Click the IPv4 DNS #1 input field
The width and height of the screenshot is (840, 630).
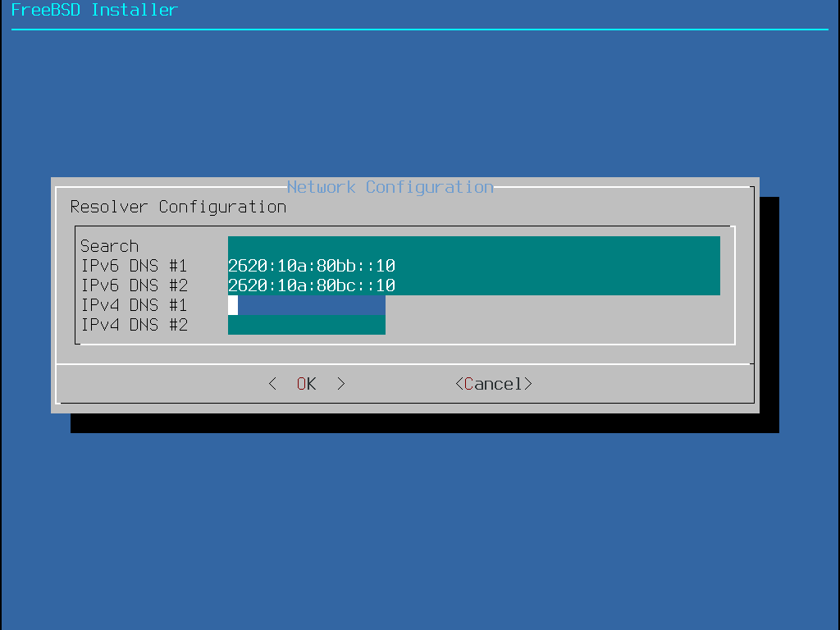[307, 305]
